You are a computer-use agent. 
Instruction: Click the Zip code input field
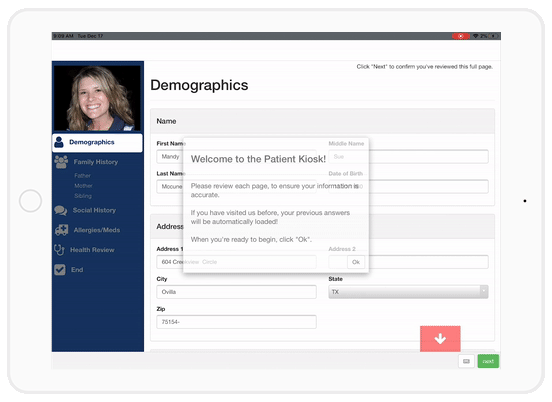236,322
